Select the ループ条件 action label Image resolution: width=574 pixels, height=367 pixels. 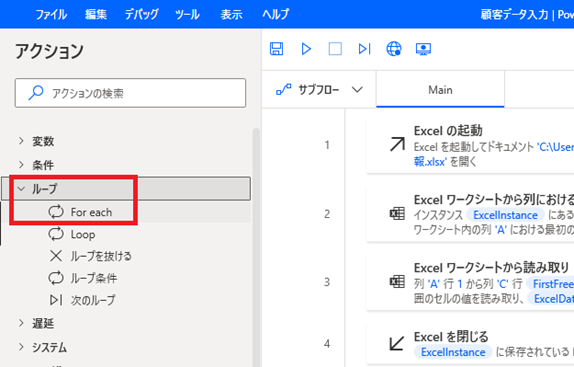[x=94, y=278]
